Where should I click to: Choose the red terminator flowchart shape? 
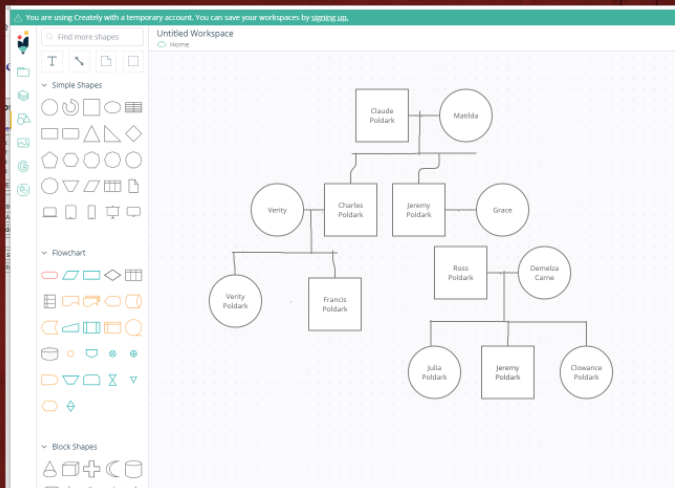point(50,275)
